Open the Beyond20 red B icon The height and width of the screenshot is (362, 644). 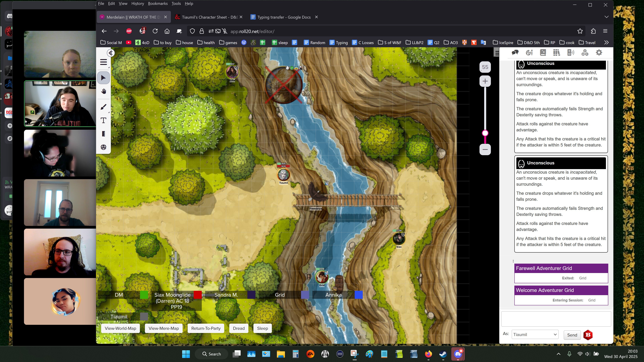[x=588, y=335]
